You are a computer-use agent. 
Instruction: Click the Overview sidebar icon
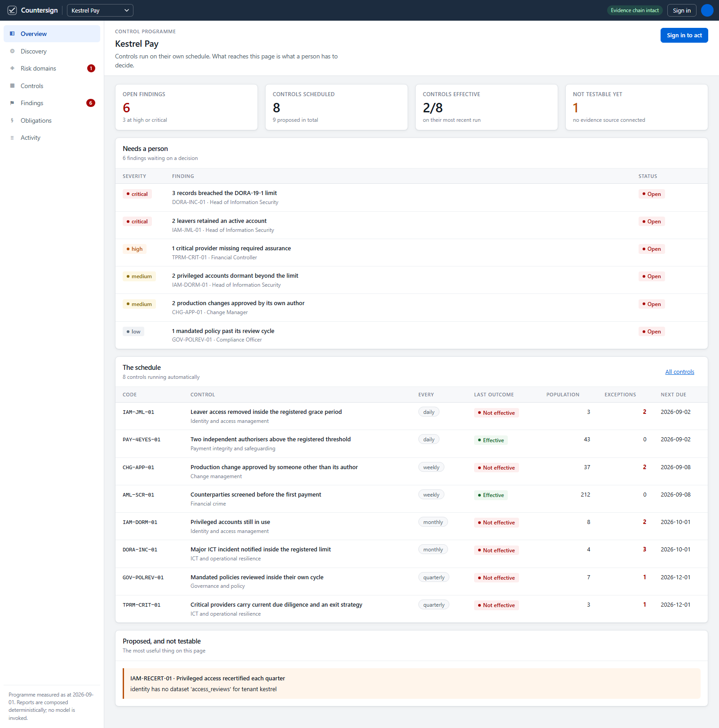pos(12,34)
